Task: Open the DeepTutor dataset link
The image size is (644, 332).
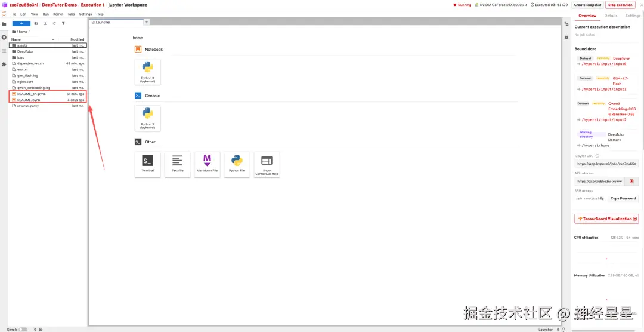Action: coord(621,59)
